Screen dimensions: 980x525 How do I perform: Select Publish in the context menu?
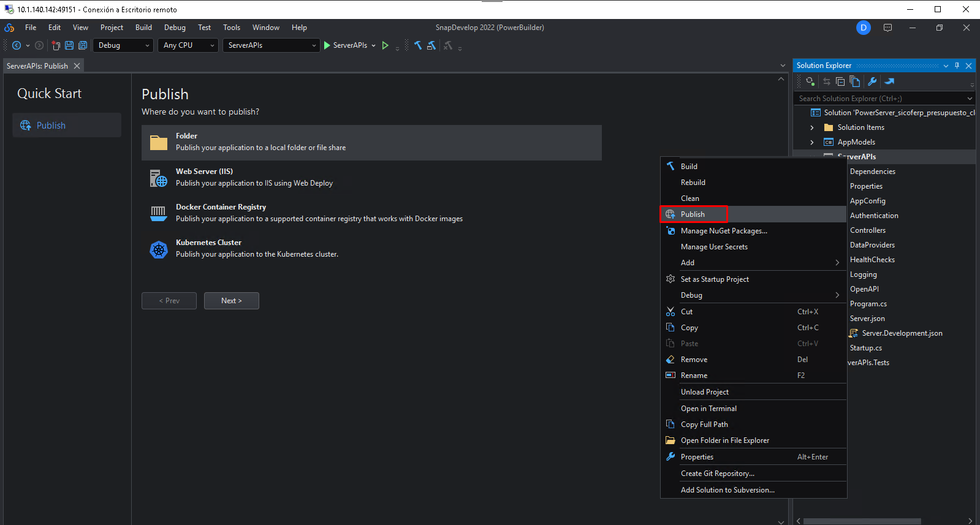click(693, 214)
